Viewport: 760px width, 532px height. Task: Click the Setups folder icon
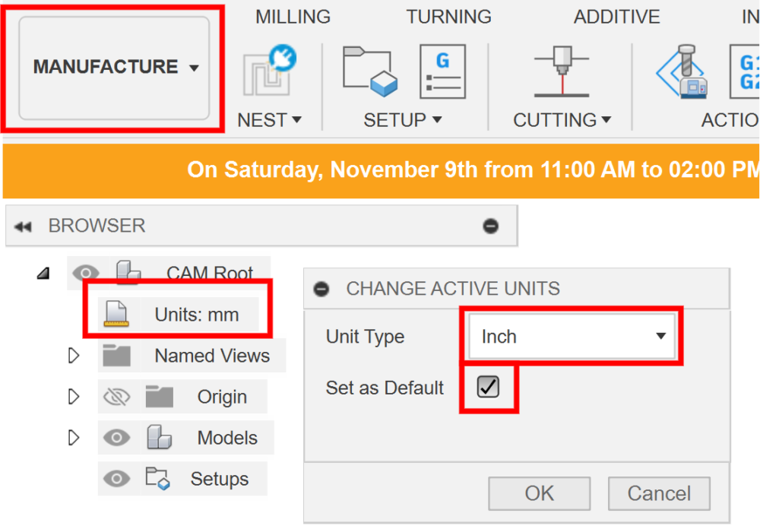coord(157,479)
